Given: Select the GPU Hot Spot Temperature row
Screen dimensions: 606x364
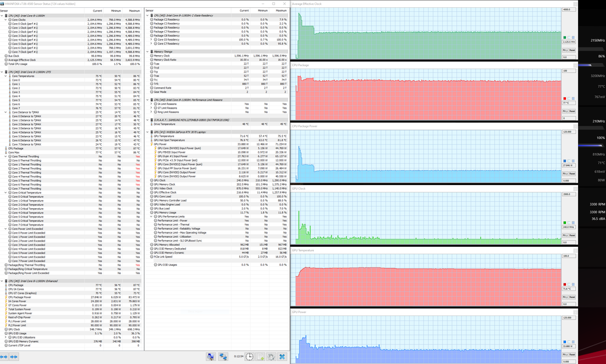Looking at the screenshot, I should pyautogui.click(x=217, y=140).
